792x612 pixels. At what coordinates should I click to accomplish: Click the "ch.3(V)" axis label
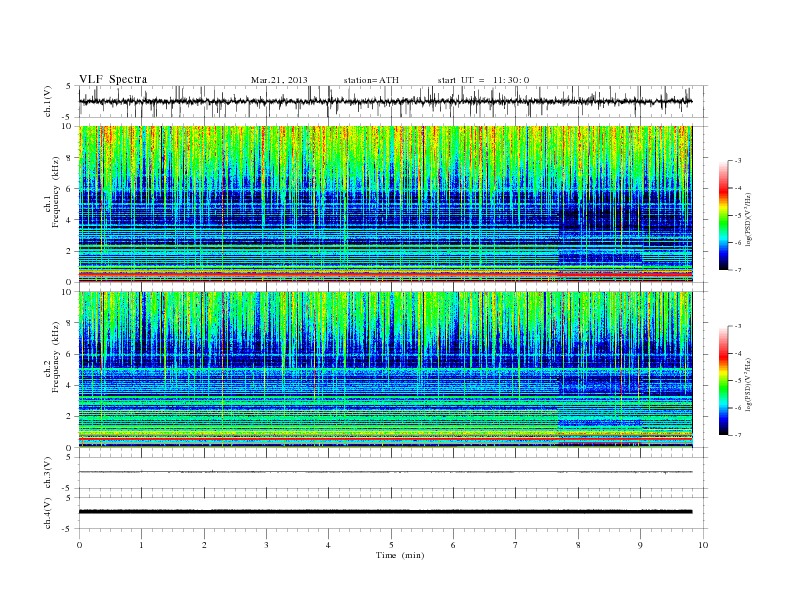47,473
